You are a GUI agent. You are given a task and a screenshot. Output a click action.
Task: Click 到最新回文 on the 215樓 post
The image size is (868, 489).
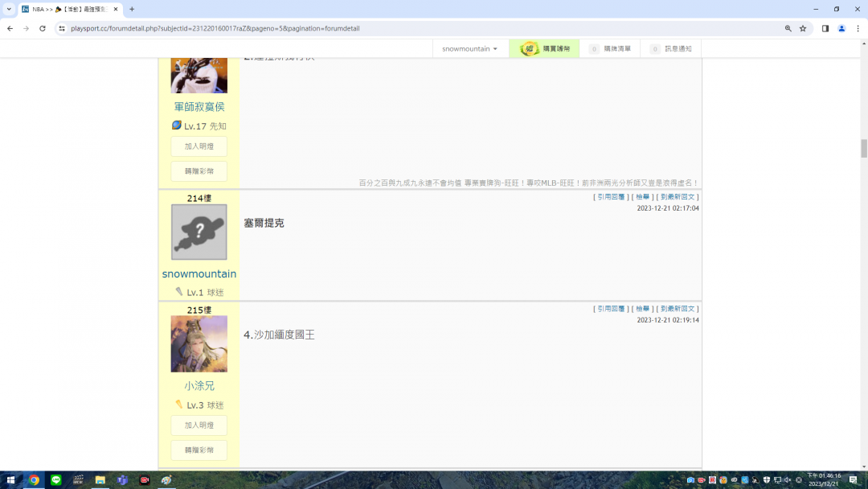coord(678,309)
